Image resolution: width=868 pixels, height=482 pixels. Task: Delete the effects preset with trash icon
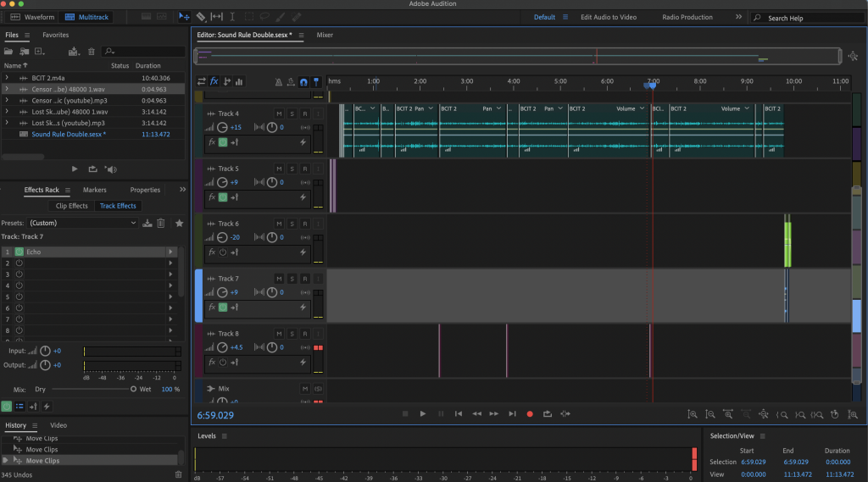(x=161, y=224)
